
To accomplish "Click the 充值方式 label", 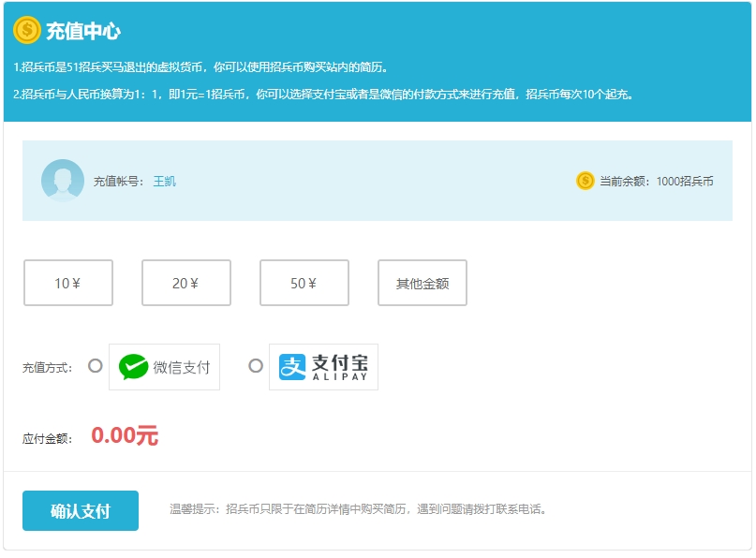I will 47,368.
